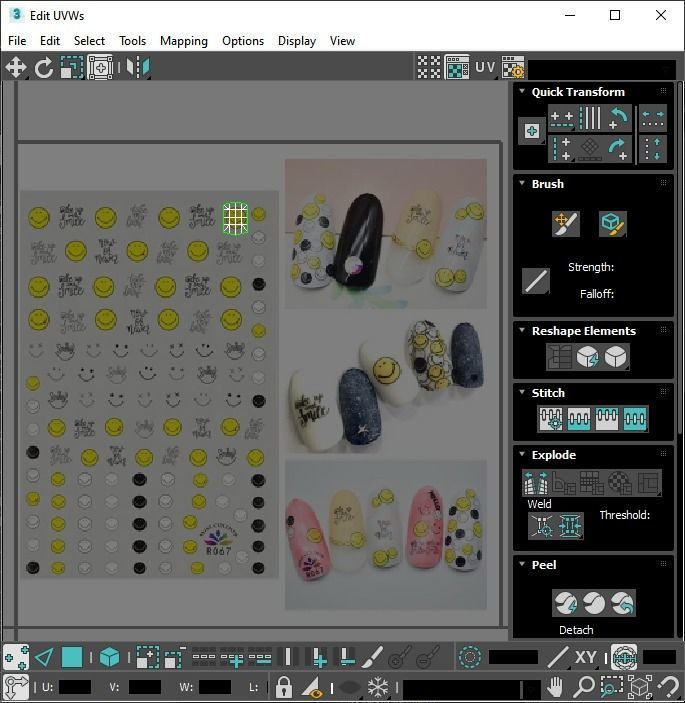Click Set Pivot button in Quick Transform
Image resolution: width=685 pixels, height=703 pixels.
(x=532, y=131)
